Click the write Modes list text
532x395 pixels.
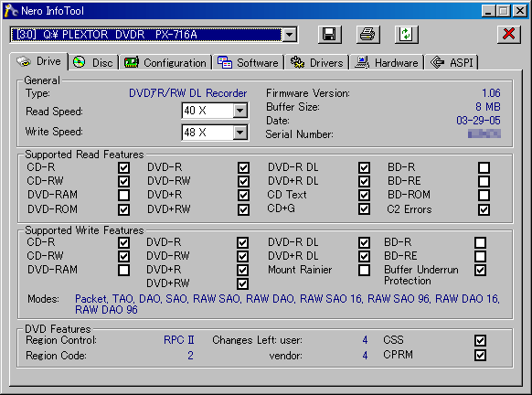point(287,304)
